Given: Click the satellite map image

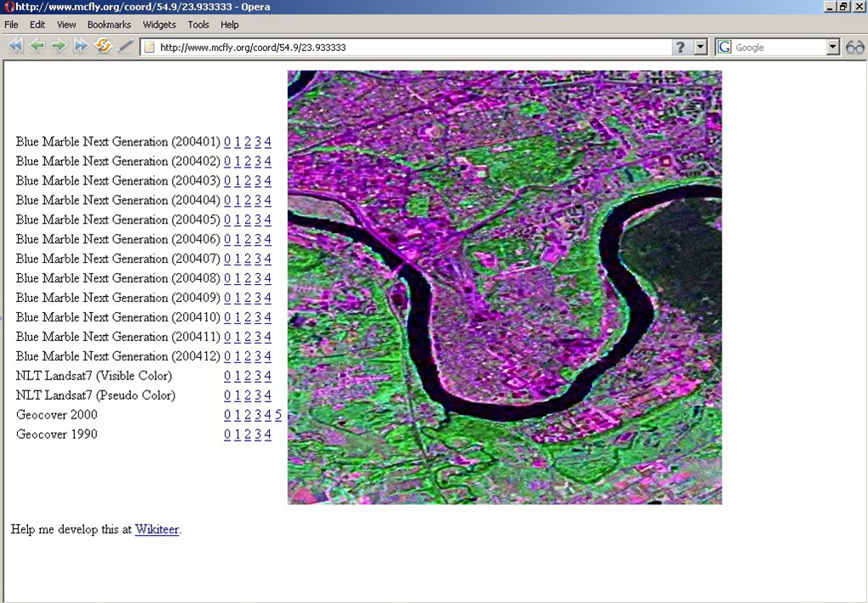Looking at the screenshot, I should coord(505,287).
